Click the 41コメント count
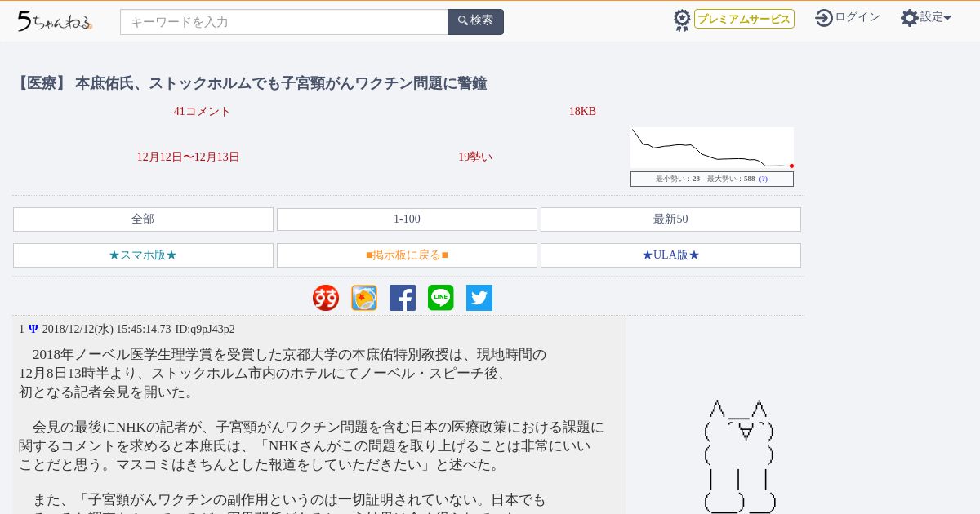This screenshot has width=980, height=514. [x=202, y=112]
